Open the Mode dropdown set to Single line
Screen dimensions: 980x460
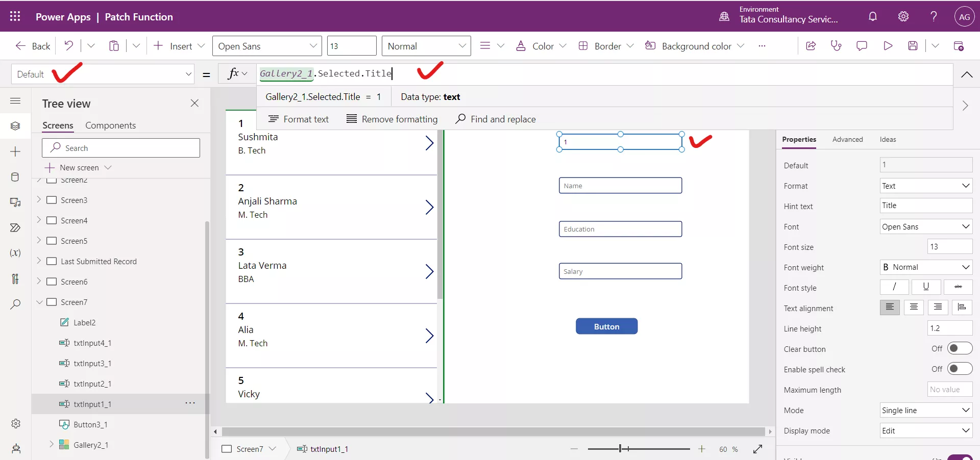point(925,410)
